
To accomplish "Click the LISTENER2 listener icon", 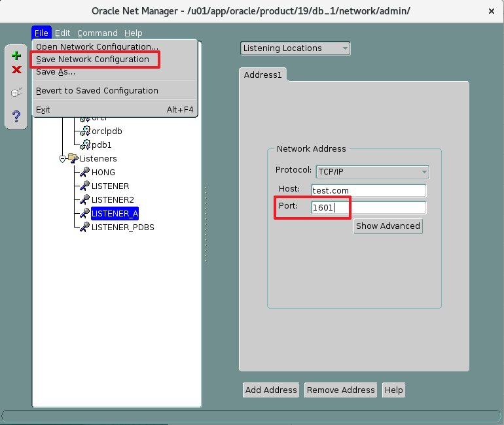I will point(85,199).
